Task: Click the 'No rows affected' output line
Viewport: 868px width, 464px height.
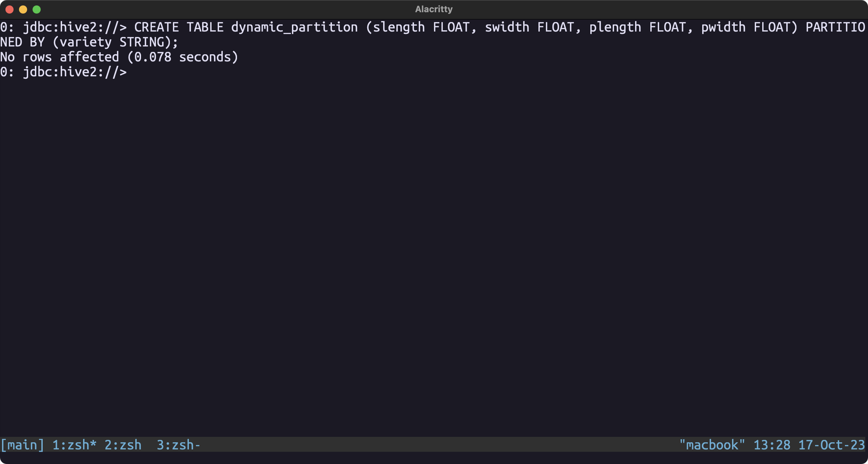Action: [119, 57]
